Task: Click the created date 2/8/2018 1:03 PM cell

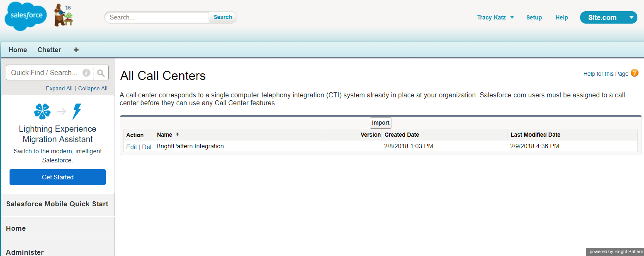Action: pyautogui.click(x=409, y=146)
